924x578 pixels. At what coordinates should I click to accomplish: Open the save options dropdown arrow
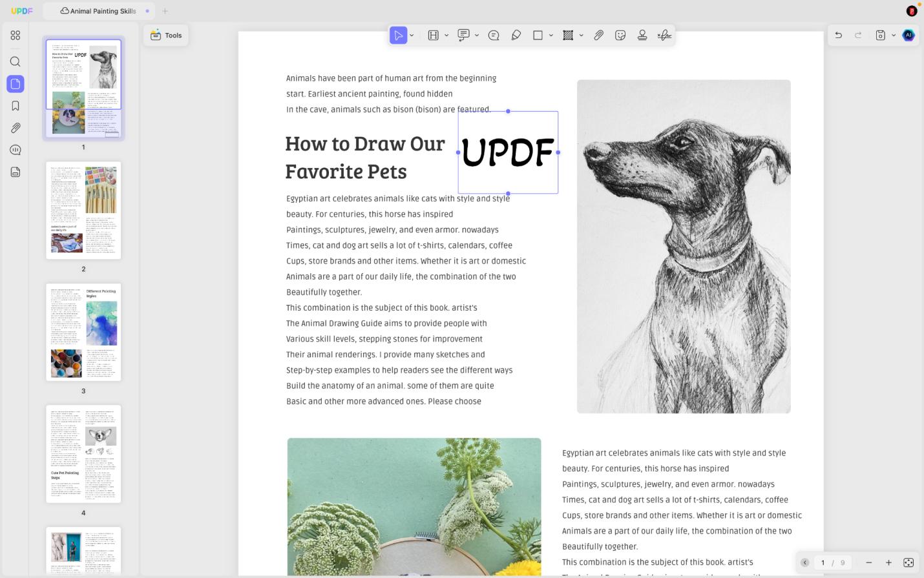[x=894, y=36]
